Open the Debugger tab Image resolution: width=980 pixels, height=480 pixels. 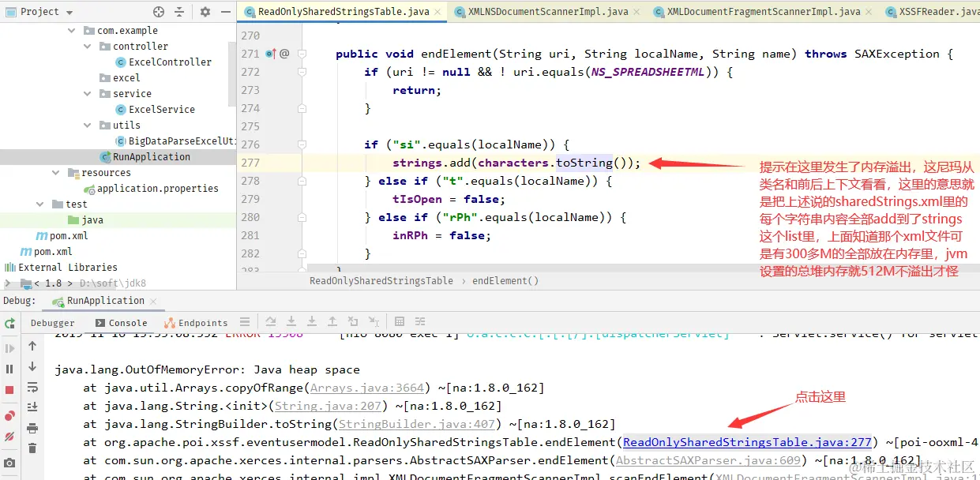pyautogui.click(x=52, y=323)
